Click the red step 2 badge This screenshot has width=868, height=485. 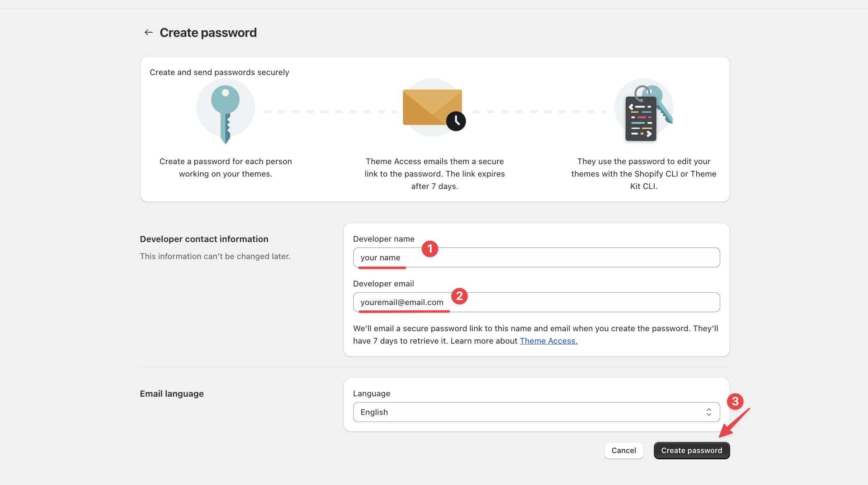point(459,296)
